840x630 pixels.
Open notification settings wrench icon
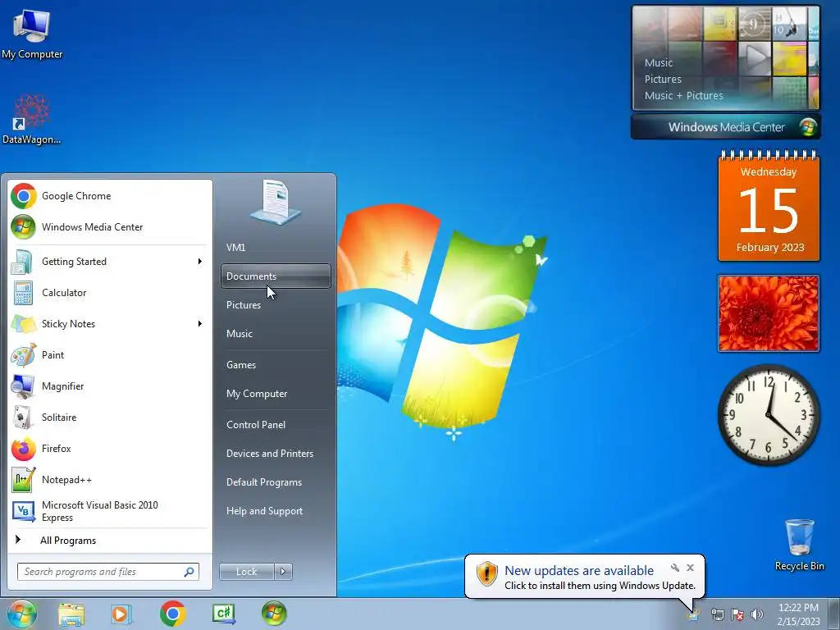click(674, 568)
